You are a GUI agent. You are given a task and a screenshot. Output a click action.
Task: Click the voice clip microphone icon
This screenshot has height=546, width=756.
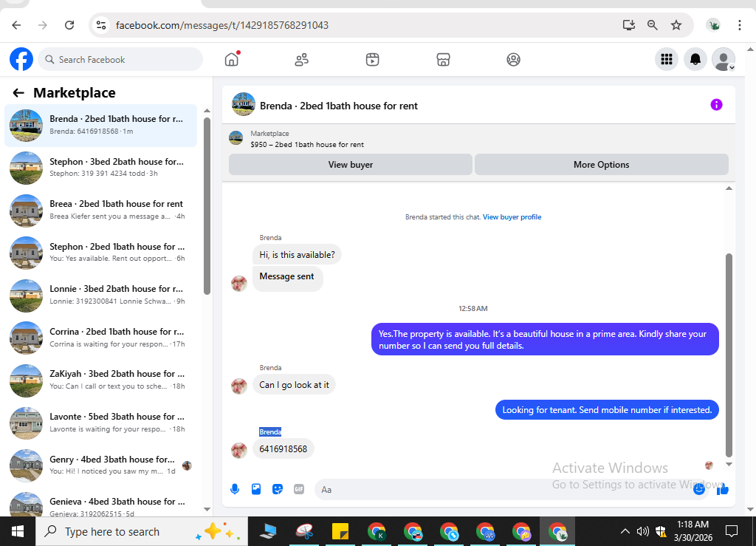[235, 490]
